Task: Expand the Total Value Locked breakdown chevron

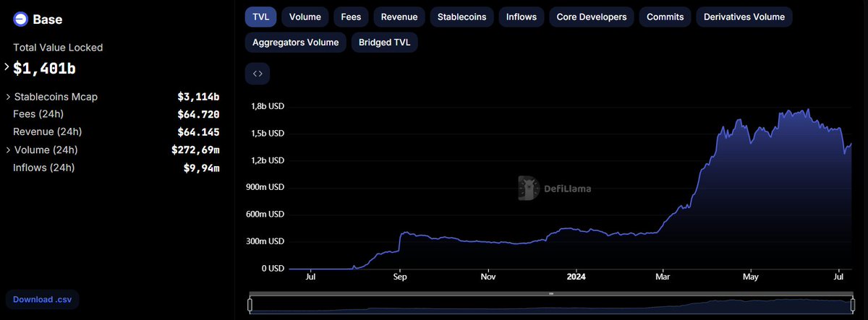Action: [x=7, y=66]
